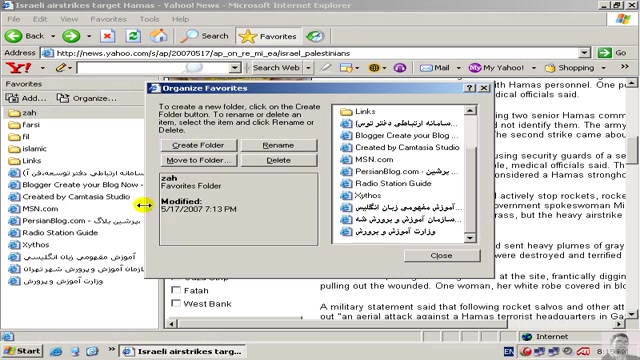Image resolution: width=640 pixels, height=360 pixels.
Task: Expand the Yahoo search box dropdown
Action: 235,67
